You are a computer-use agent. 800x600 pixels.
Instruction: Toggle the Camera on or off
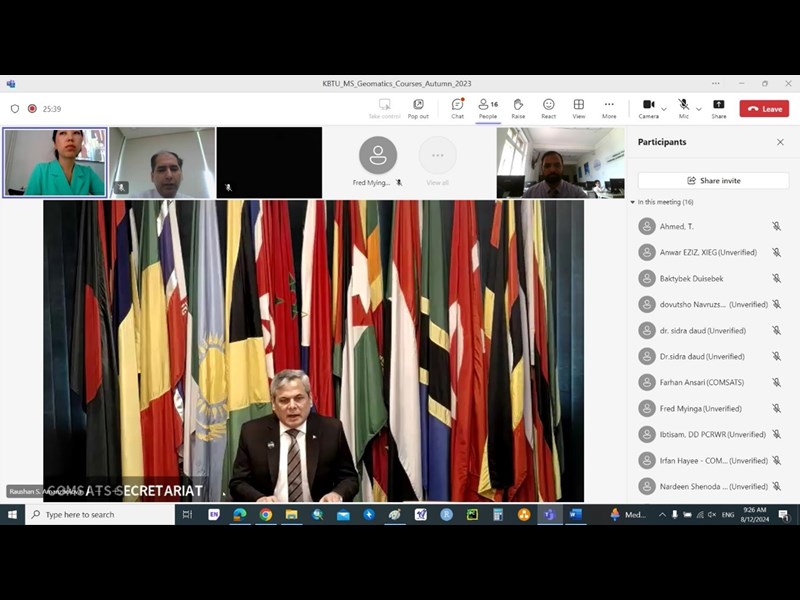pyautogui.click(x=648, y=109)
